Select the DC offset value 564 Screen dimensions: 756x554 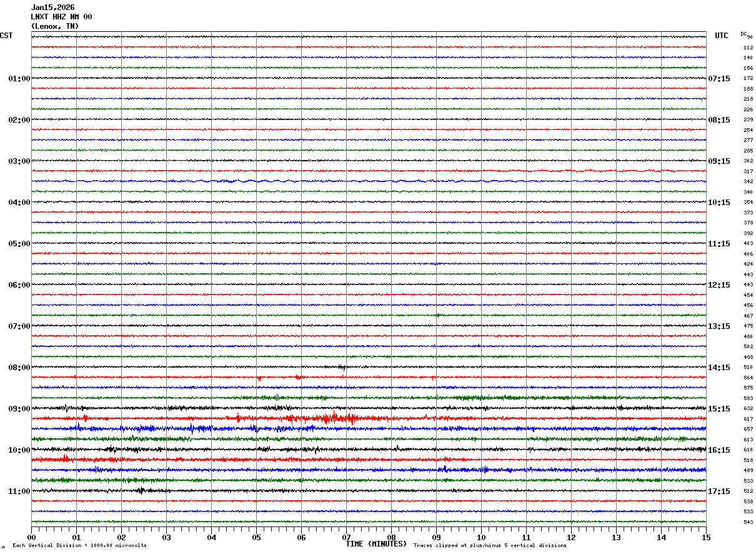tap(748, 378)
